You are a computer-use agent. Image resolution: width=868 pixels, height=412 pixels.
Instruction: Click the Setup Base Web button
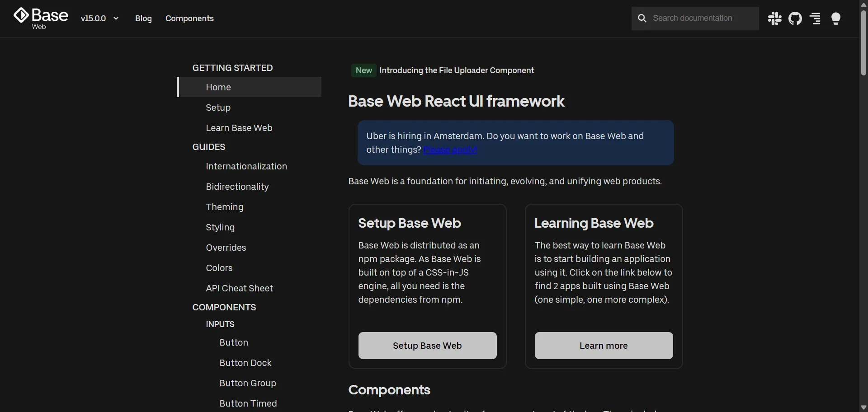[x=427, y=346]
